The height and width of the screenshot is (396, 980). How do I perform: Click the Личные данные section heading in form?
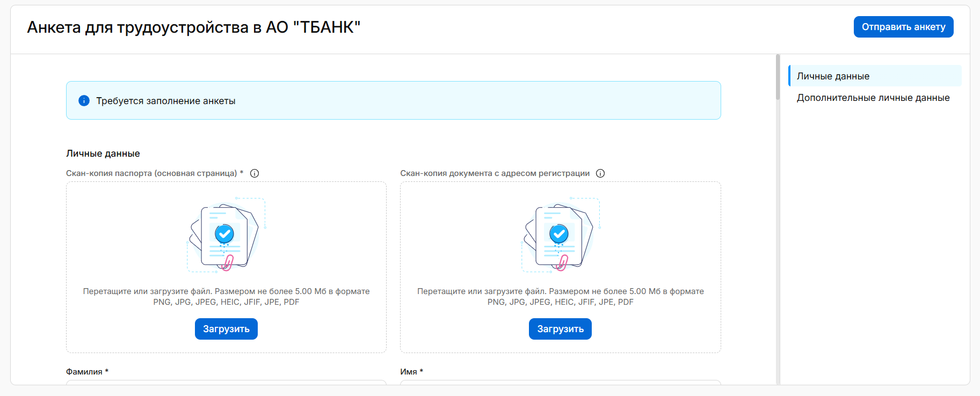(x=103, y=153)
